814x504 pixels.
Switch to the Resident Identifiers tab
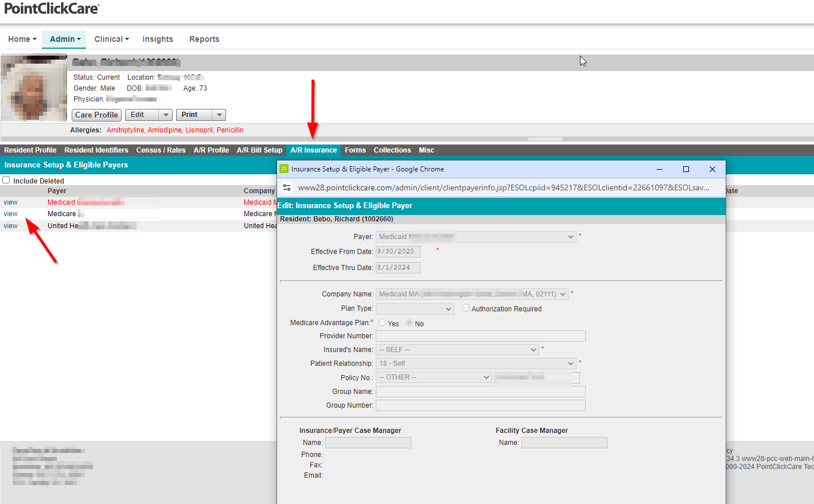(96, 150)
